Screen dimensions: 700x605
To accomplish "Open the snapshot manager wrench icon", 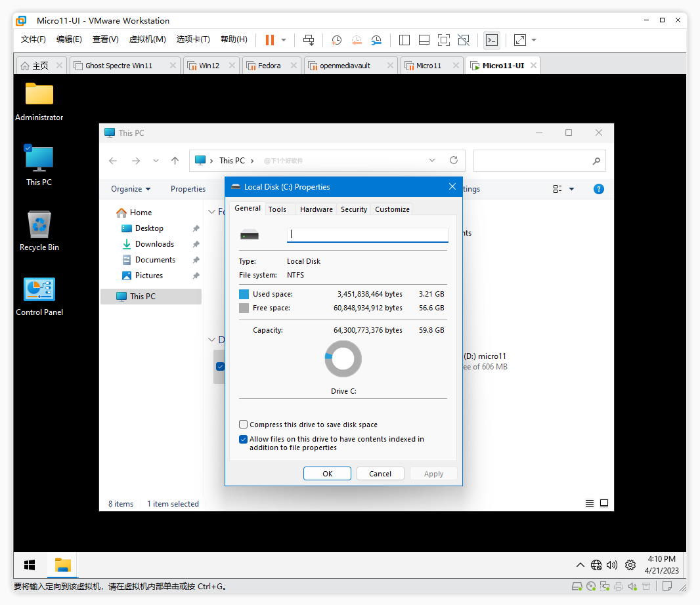I will click(376, 40).
